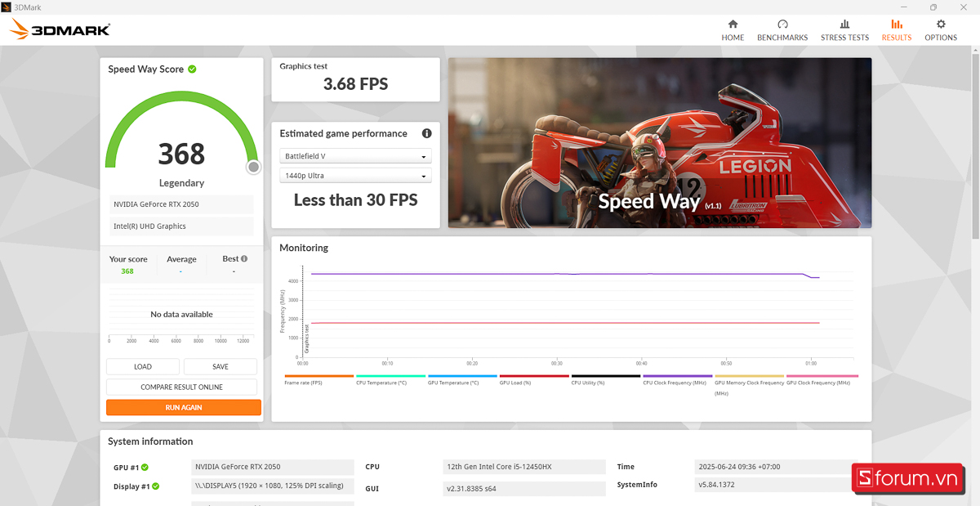Click COMPARE RESULT ONLINE

click(x=181, y=387)
